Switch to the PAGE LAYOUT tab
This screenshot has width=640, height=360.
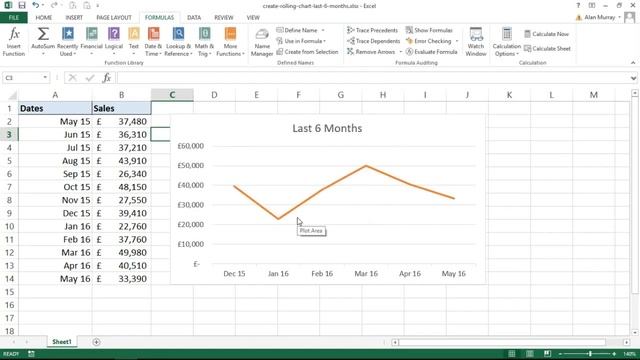point(114,18)
